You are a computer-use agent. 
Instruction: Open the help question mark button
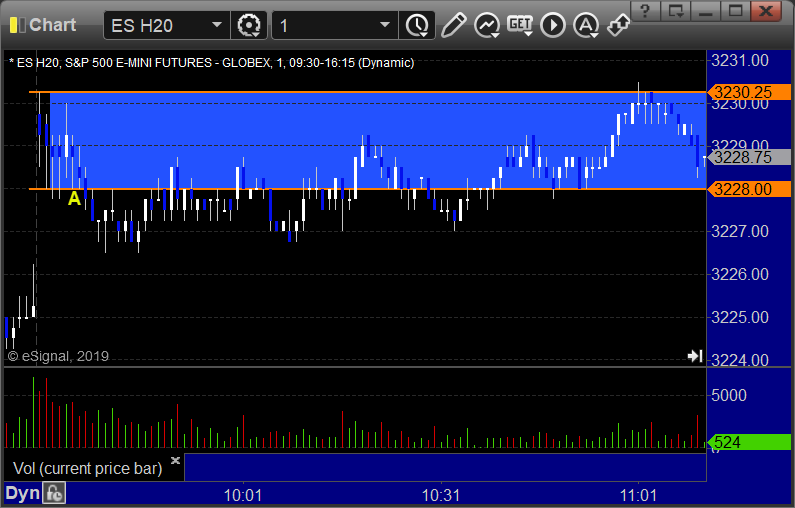[x=645, y=11]
